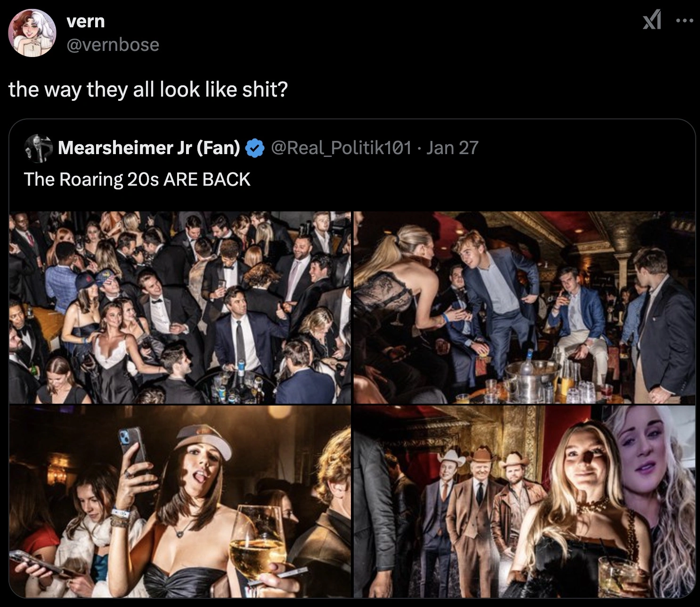Open the photo with cowboy hat cutouts
Viewport: 700px width, 607px height.
click(524, 502)
